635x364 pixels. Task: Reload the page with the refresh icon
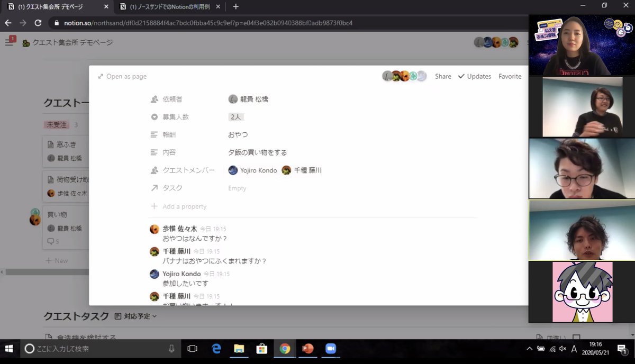(38, 23)
